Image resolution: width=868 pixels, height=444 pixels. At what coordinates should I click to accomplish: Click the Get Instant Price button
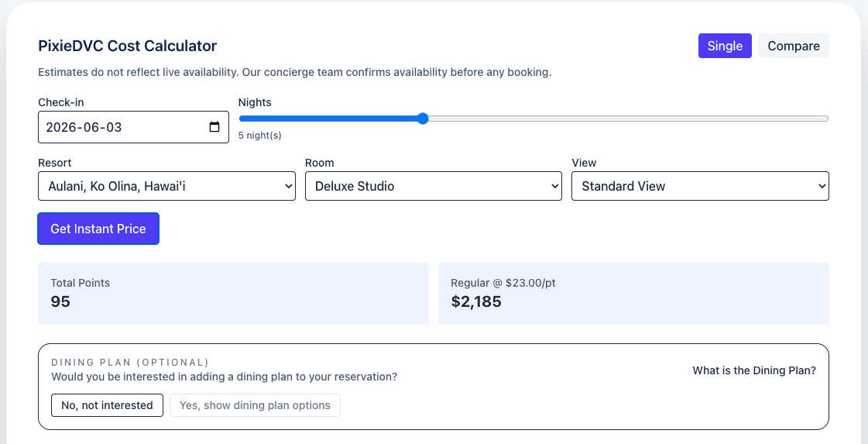[x=98, y=229]
